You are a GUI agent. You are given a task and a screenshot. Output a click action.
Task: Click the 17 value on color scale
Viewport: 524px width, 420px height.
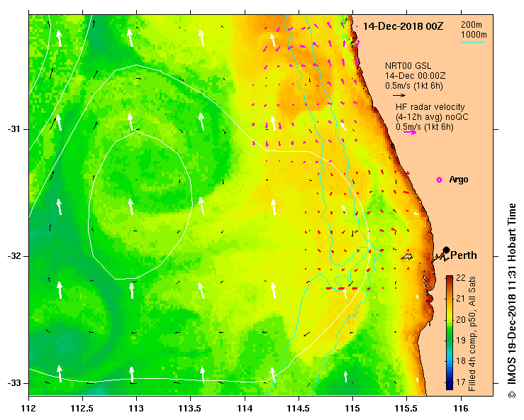click(461, 382)
